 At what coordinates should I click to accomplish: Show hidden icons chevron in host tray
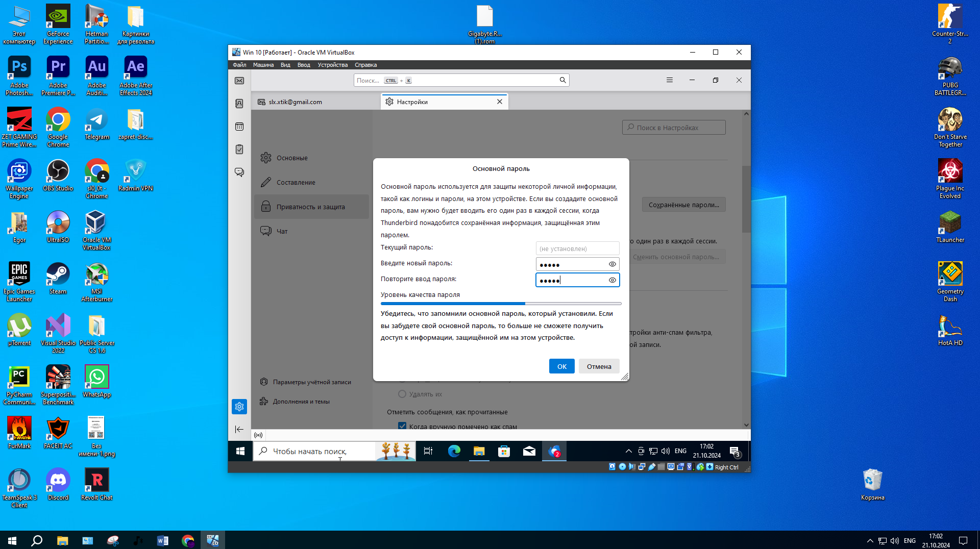tap(870, 540)
